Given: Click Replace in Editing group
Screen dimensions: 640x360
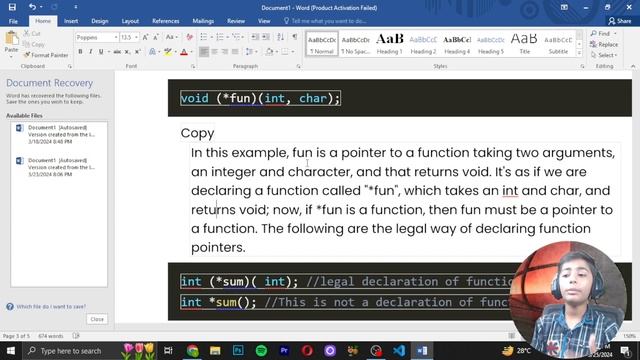Looking at the screenshot, I should (x=604, y=44).
